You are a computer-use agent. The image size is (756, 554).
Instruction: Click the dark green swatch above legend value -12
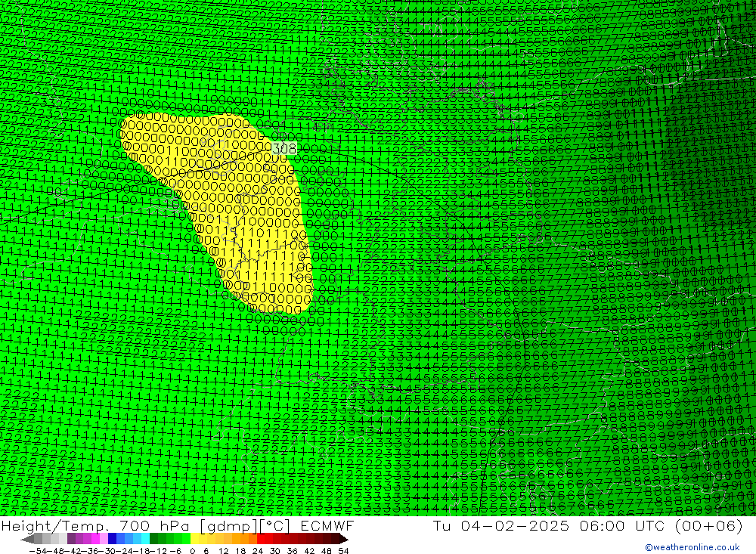(153, 539)
